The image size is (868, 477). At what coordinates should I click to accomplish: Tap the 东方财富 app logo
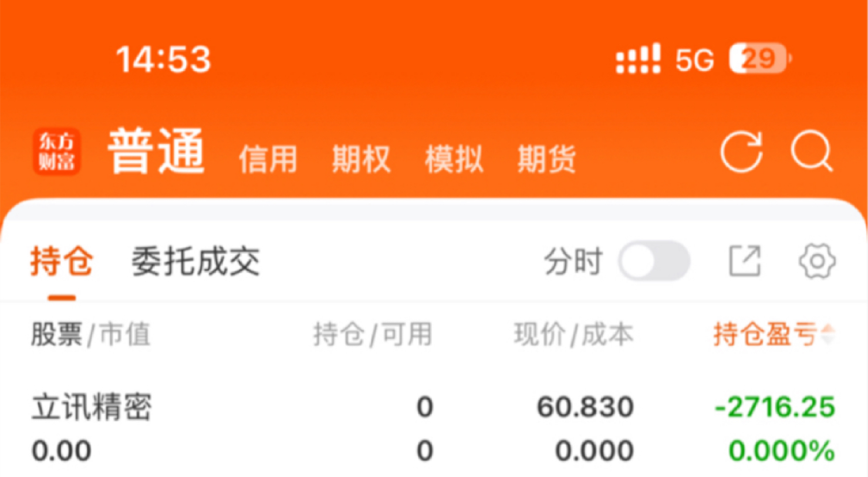57,152
